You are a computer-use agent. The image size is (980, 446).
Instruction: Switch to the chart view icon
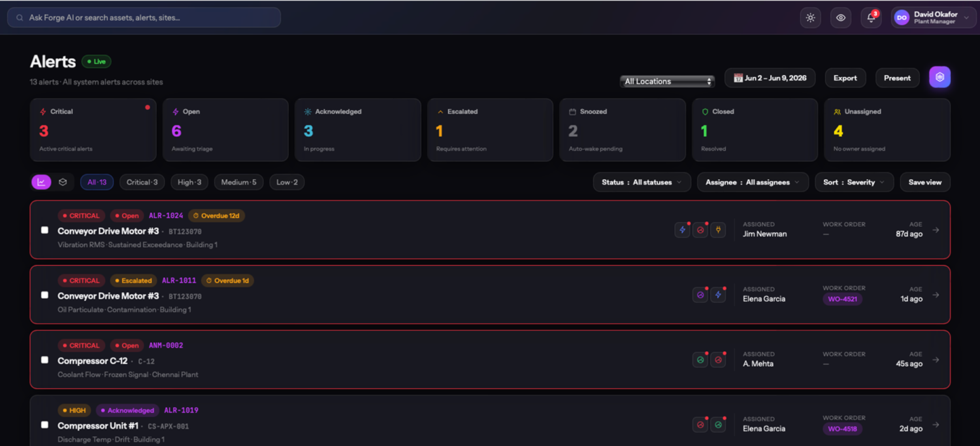[x=41, y=182]
